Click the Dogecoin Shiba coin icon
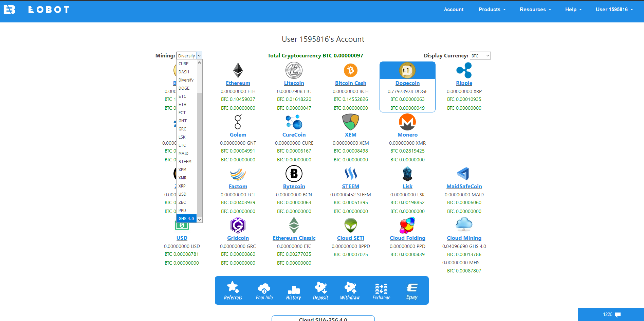Viewport: 644px width, 321px height. 407,70
